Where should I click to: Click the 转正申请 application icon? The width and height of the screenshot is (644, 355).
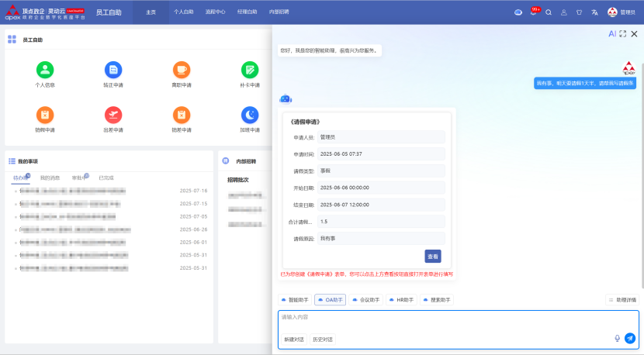[113, 70]
